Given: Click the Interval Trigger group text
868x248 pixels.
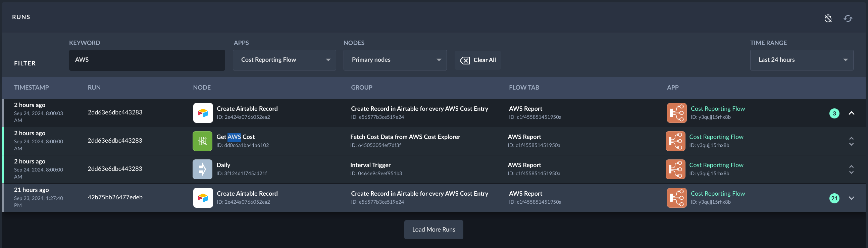Looking at the screenshot, I should coord(370,165).
